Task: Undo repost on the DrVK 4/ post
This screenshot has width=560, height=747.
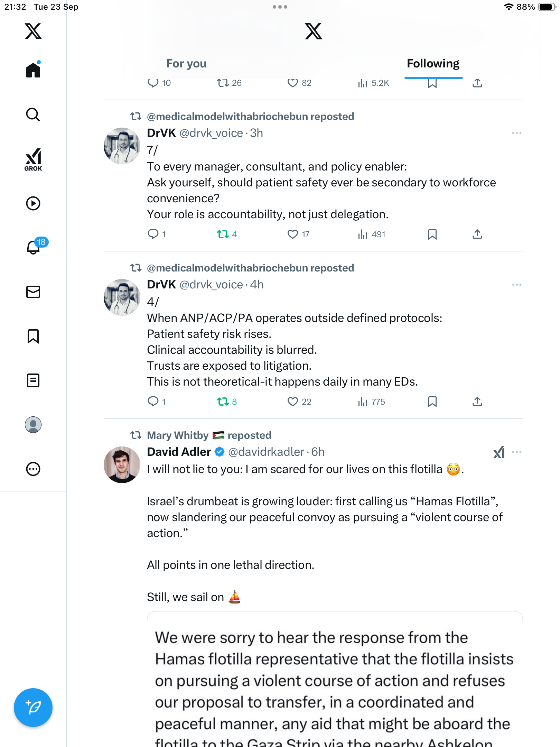Action: [x=223, y=402]
